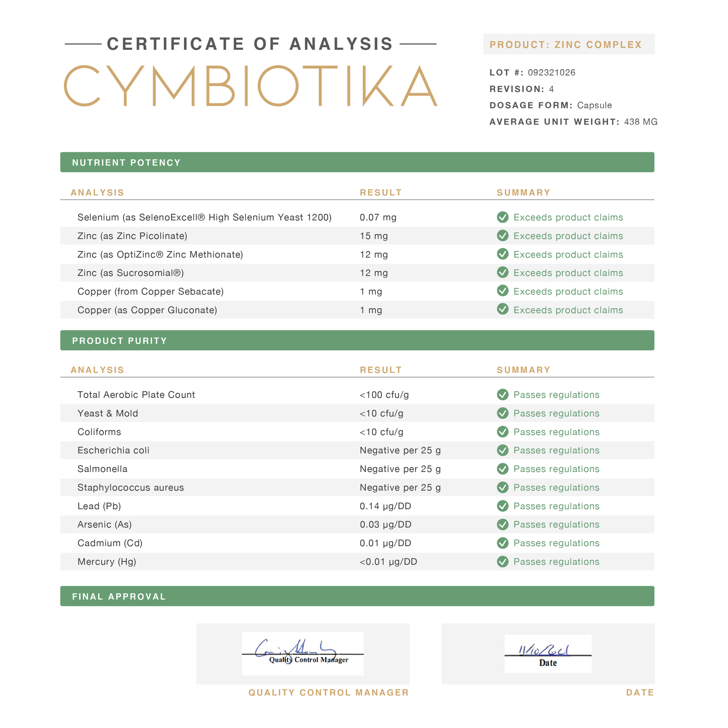Click the Salmonella analysis name
Screen dimensions: 728x728
point(102,469)
